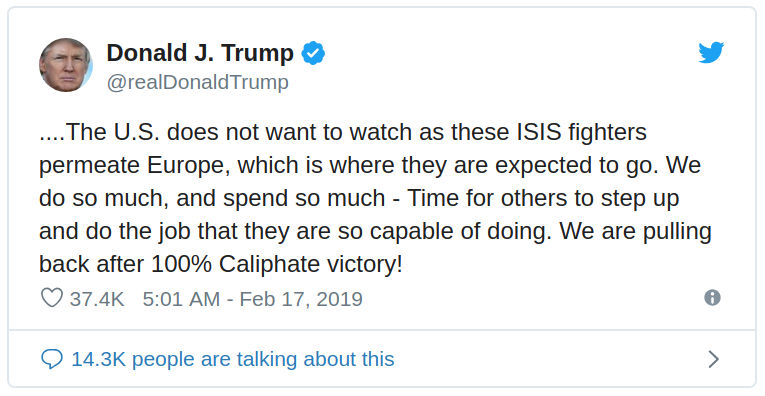This screenshot has height=396, width=765.
Task: Open the 14.3K people are talking about this link
Action: pos(233,359)
